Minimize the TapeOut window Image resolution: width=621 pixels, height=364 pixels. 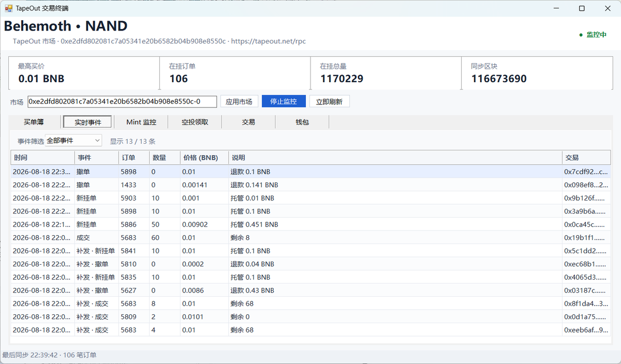click(557, 8)
